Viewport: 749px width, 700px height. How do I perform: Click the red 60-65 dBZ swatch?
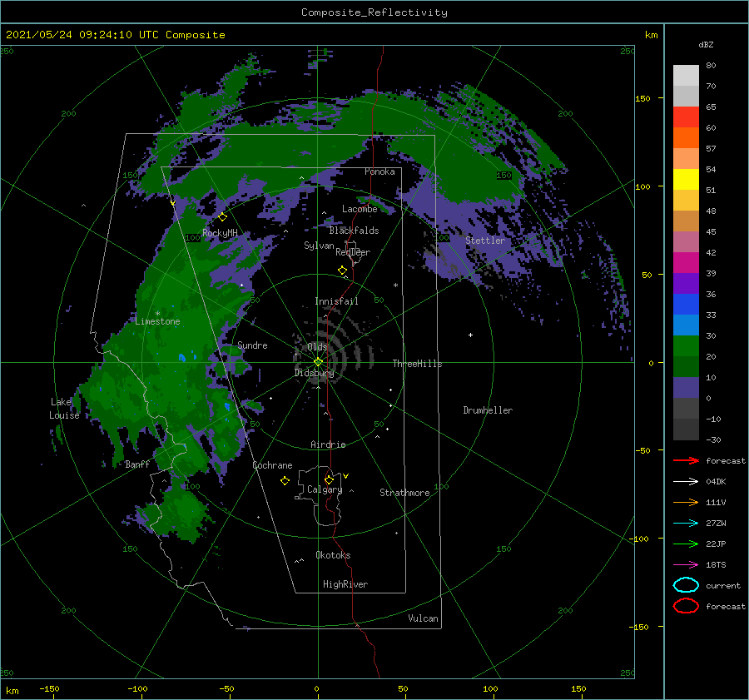686,117
